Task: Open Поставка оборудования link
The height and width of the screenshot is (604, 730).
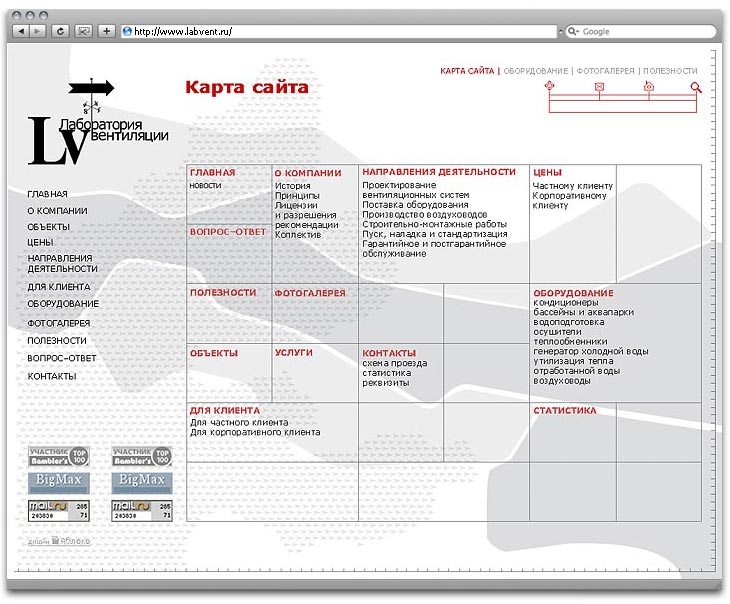Action: (415, 204)
